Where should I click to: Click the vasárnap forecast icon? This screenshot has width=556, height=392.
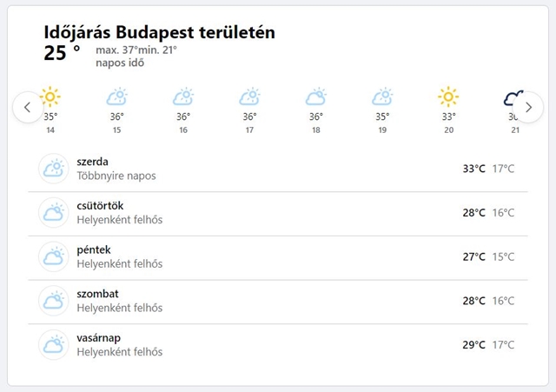pyautogui.click(x=54, y=344)
